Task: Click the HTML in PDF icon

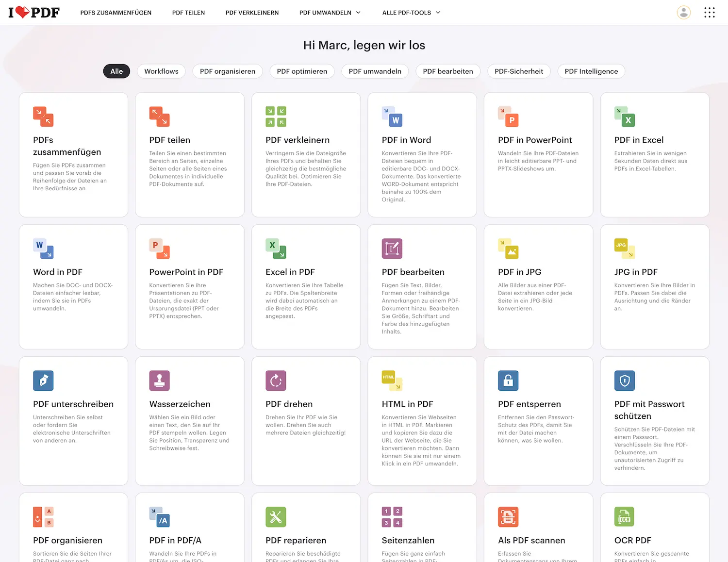Action: [392, 380]
